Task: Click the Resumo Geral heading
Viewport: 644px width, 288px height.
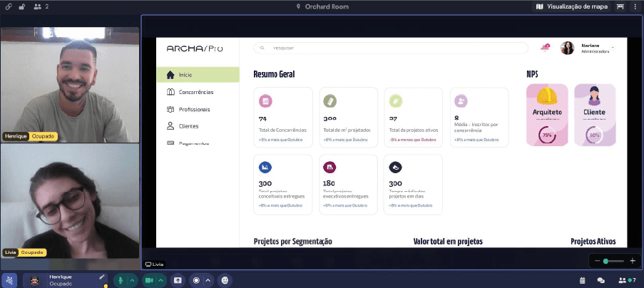Action: point(274,74)
